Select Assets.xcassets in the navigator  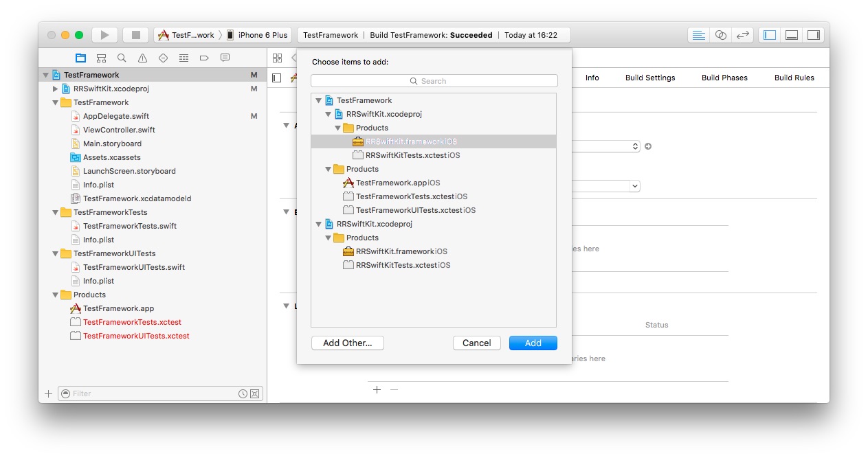coord(111,157)
